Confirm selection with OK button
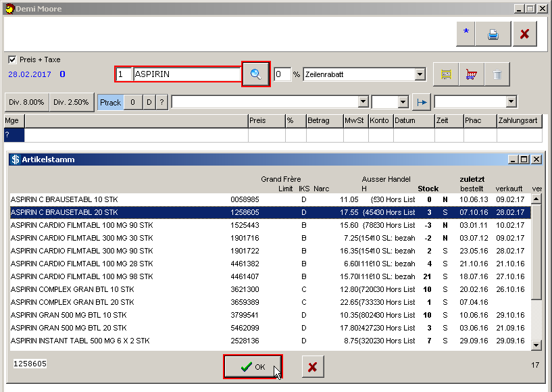The width and height of the screenshot is (552, 392). pos(253,367)
